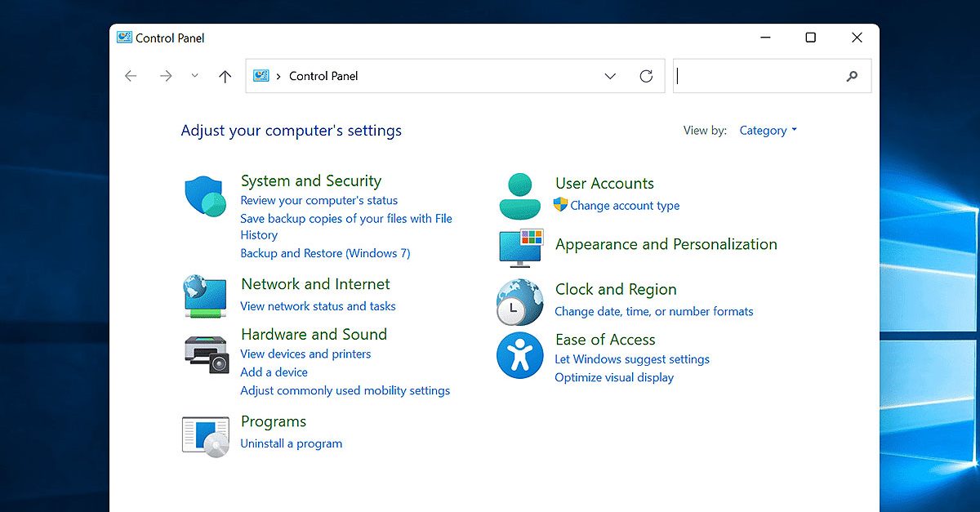Navigate up to the parent folder
The image size is (980, 512).
(225, 75)
